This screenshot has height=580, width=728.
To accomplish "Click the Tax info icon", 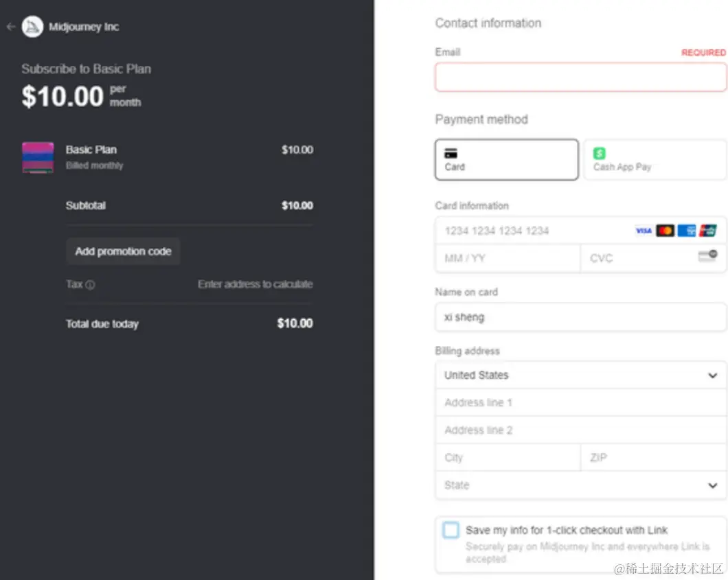I will (90, 285).
